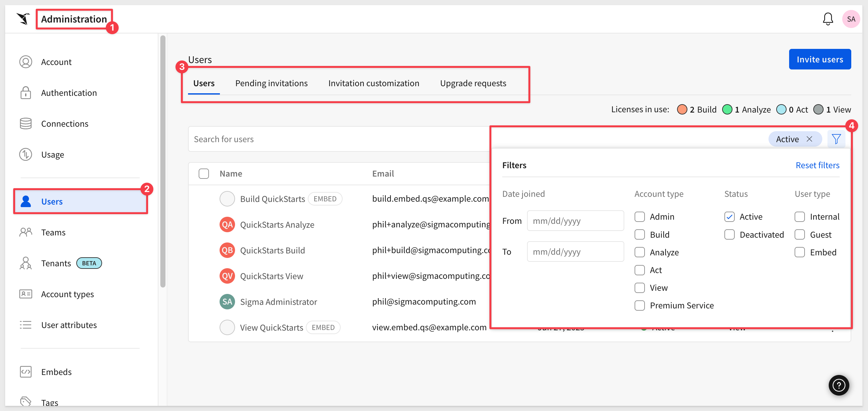Open Tenants BETA in the sidebar
Viewport: 868px width, 411px height.
pos(71,263)
